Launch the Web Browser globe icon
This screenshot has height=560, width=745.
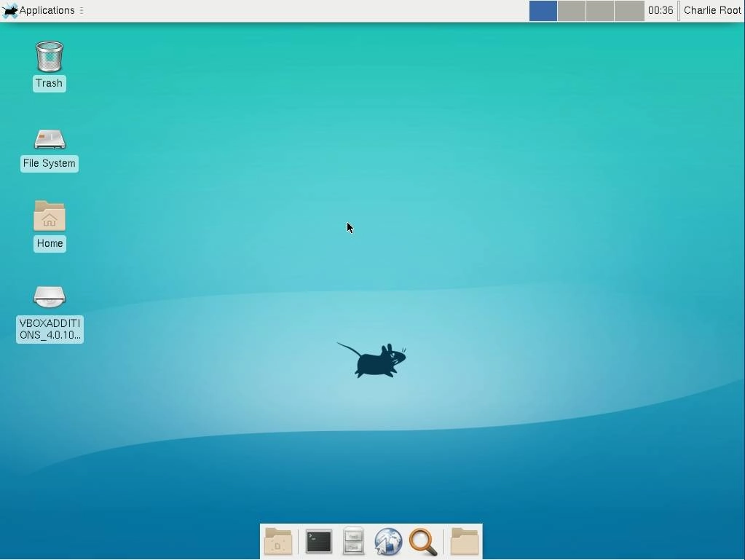tap(388, 542)
